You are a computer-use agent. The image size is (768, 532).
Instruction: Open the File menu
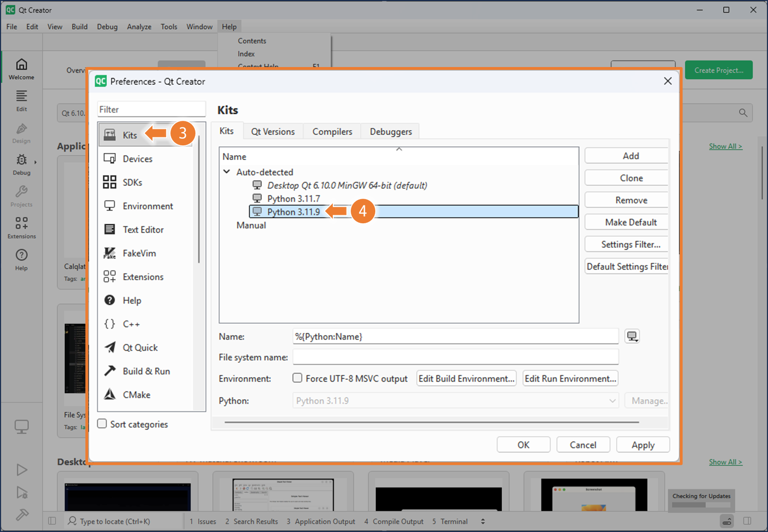point(12,26)
